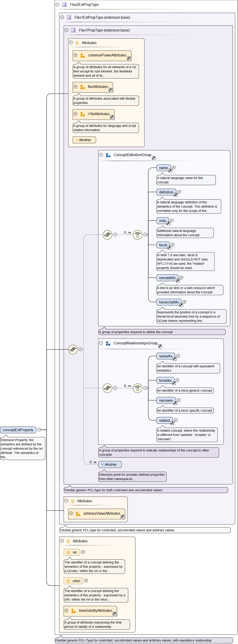
Task: Expand the i18nAttributes group
Action: coord(75,114)
